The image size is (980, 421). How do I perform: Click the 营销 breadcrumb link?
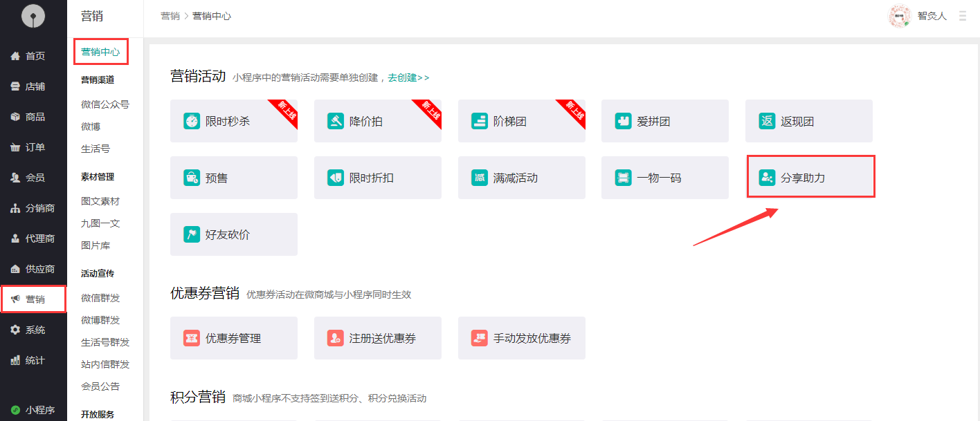click(170, 16)
